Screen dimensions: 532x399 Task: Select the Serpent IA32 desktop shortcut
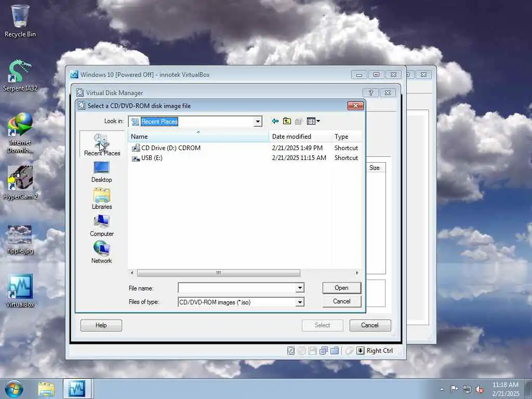[x=20, y=75]
